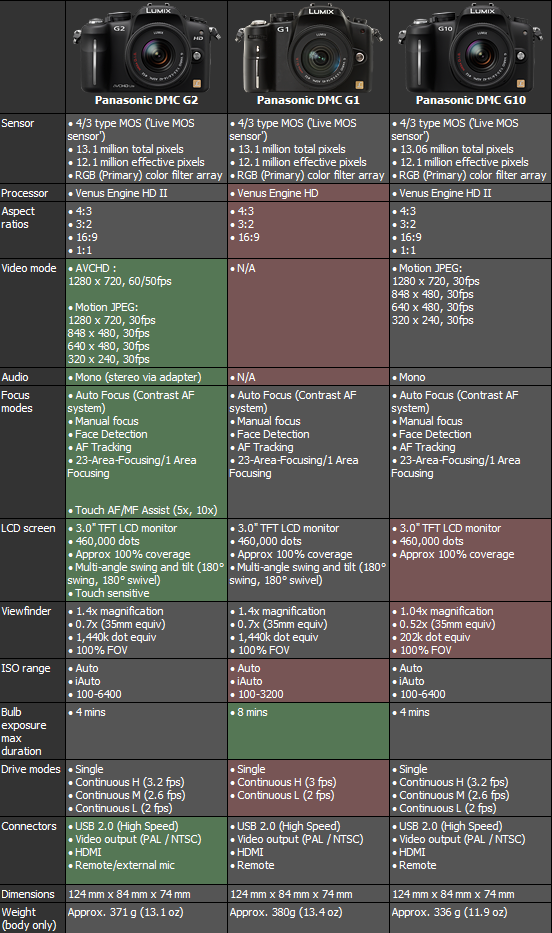
Task: Click the green 8 mins bulb exposure cell
Action: pyautogui.click(x=308, y=731)
